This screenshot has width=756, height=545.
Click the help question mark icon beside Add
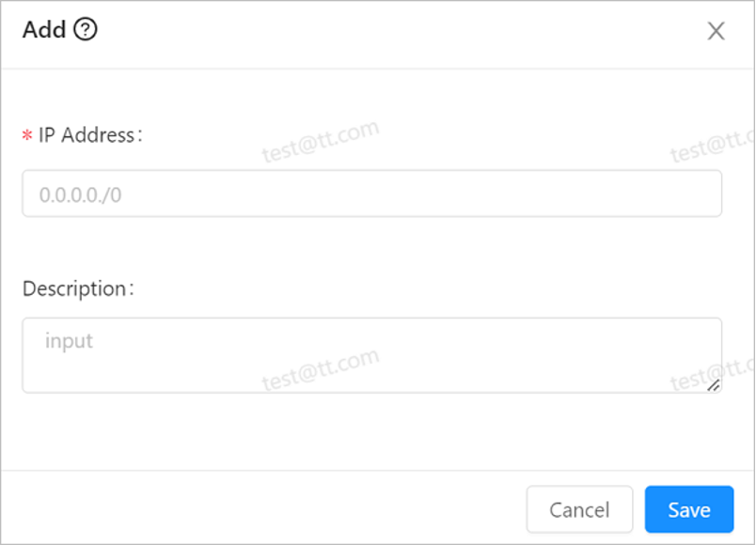coord(86,30)
